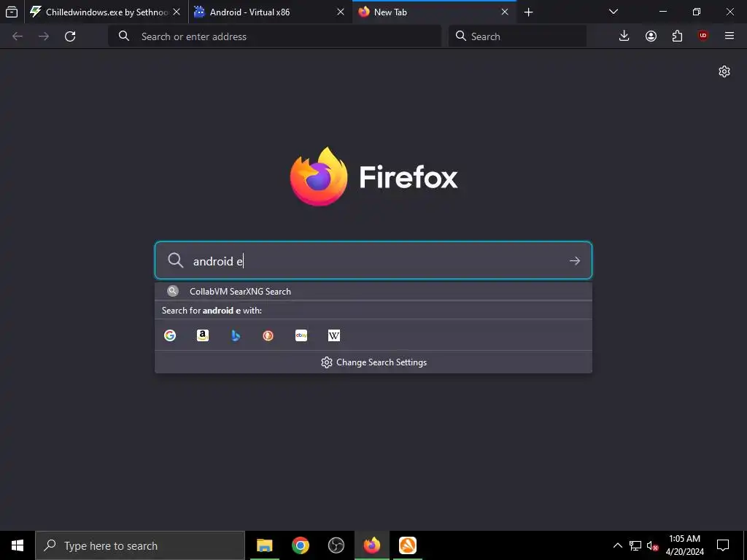Select the New Tab tab
The image size is (747, 560).
tap(434, 12)
